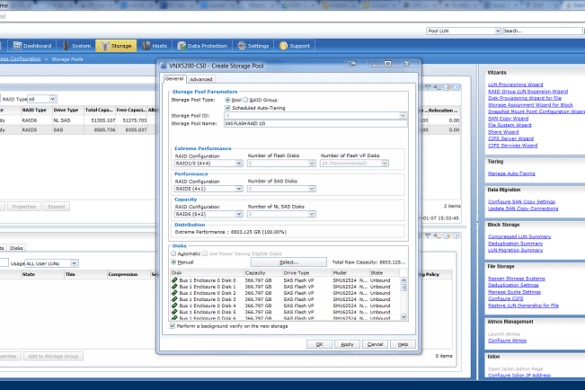Click the Settings gear icon in the navigation bar

pyautogui.click(x=241, y=46)
